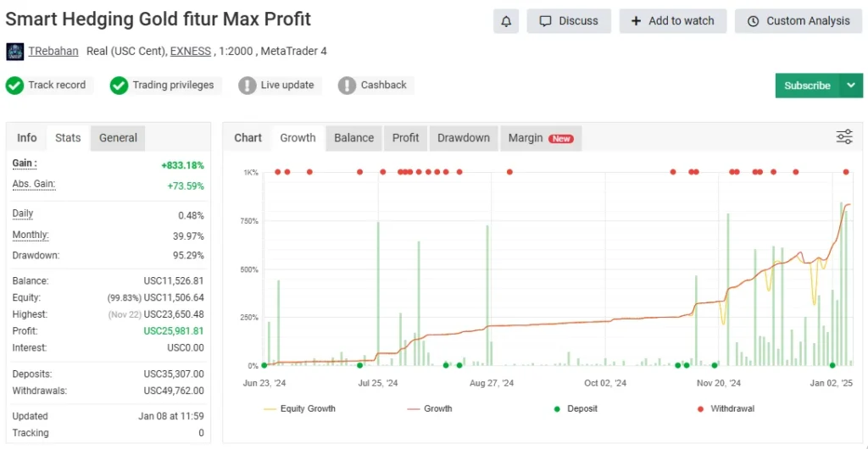Click the Add to watch button
Image resolution: width=868 pixels, height=449 pixels.
[673, 21]
